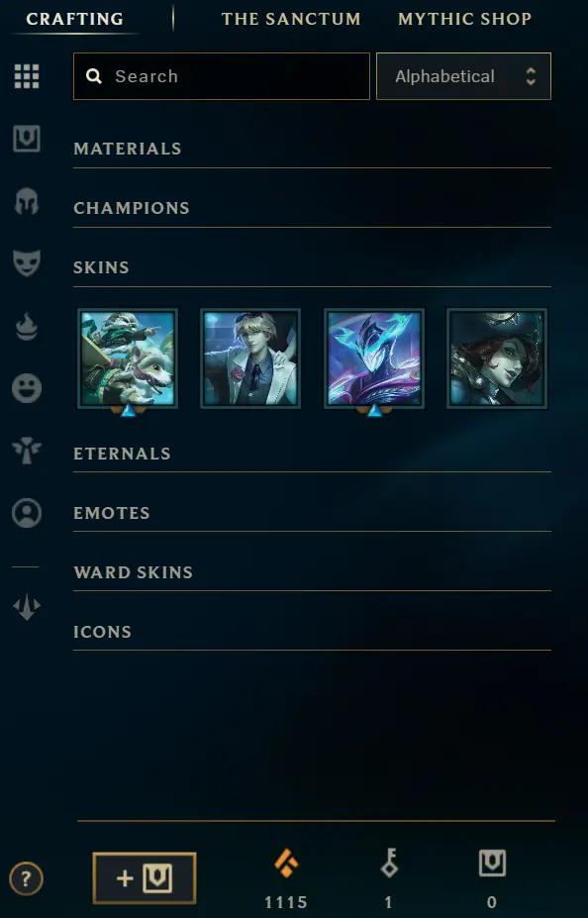Screen dimensions: 588x918
Task: Expand the Materials section
Action: 312,149
